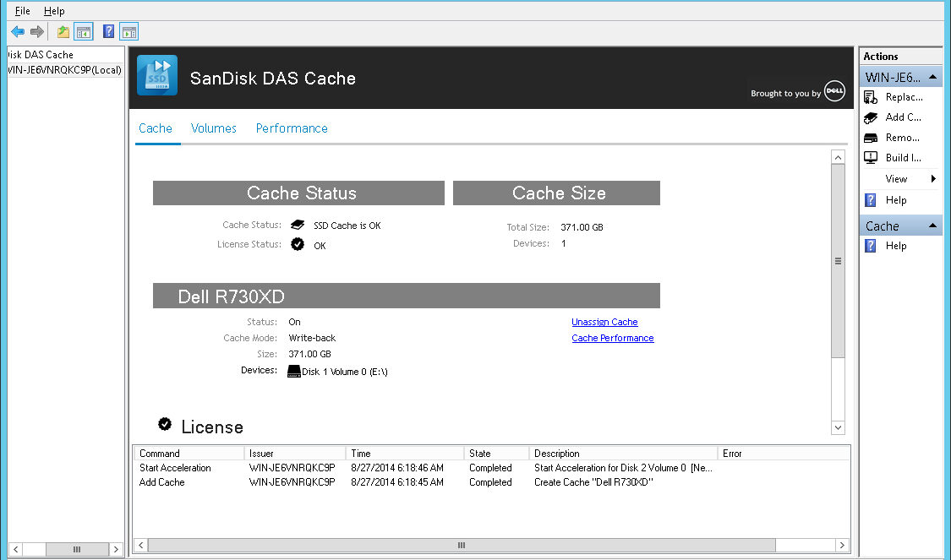Click the Help icon under WIN-JE6 actions
The image size is (951, 560).
pyautogui.click(x=871, y=200)
